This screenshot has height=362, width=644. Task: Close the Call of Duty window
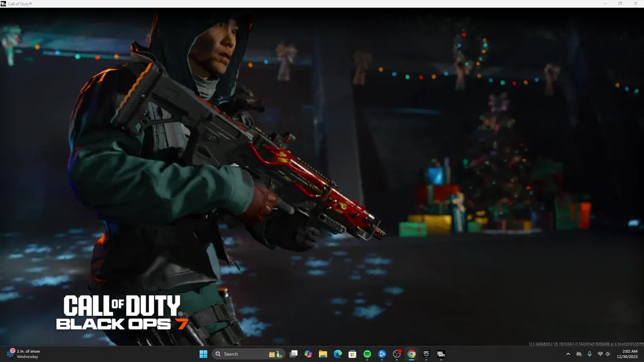pyautogui.click(x=635, y=4)
